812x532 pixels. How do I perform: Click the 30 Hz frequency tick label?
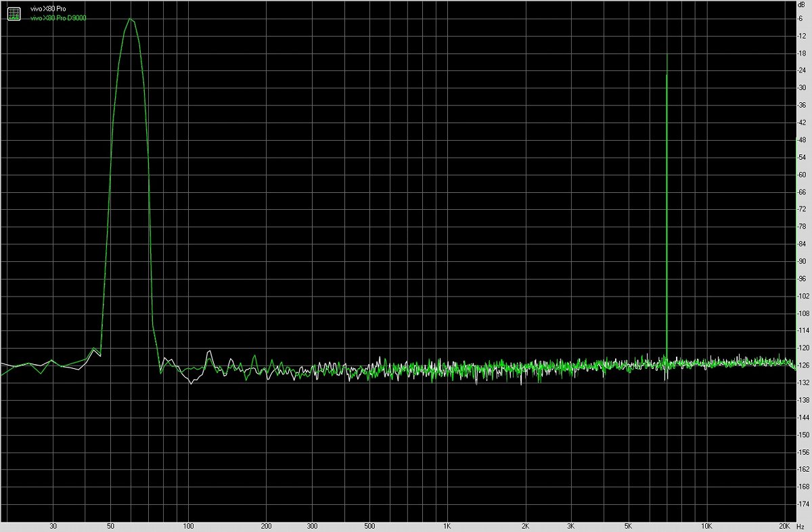click(x=53, y=525)
